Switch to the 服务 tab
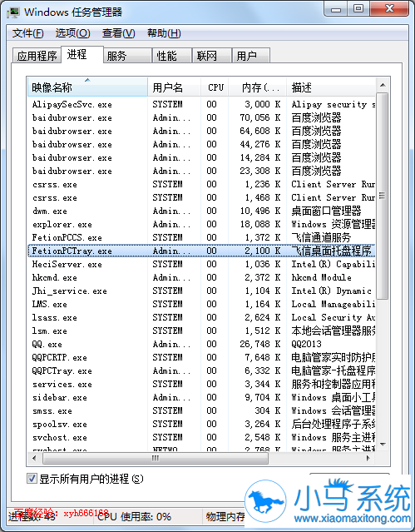Image resolution: width=415 pixels, height=532 pixels. pyautogui.click(x=127, y=56)
